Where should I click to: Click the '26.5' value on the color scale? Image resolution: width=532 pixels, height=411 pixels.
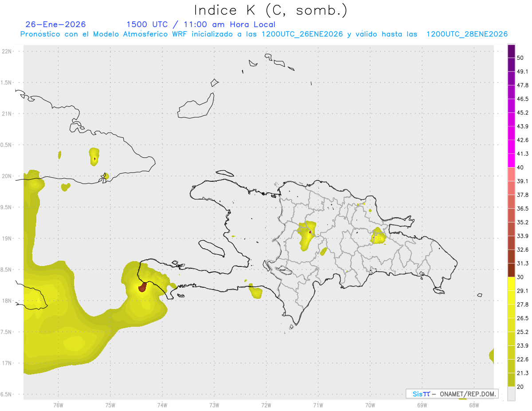[523, 318]
